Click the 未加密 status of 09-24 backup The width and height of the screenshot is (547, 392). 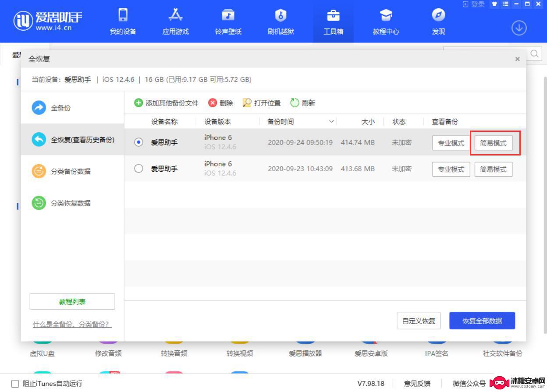click(401, 142)
